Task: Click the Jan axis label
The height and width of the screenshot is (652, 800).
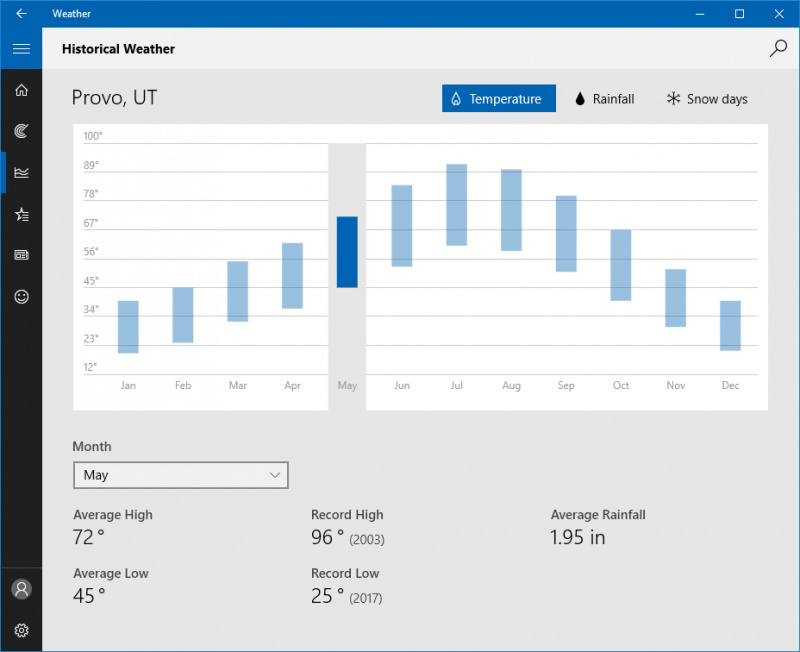Action: pos(128,385)
